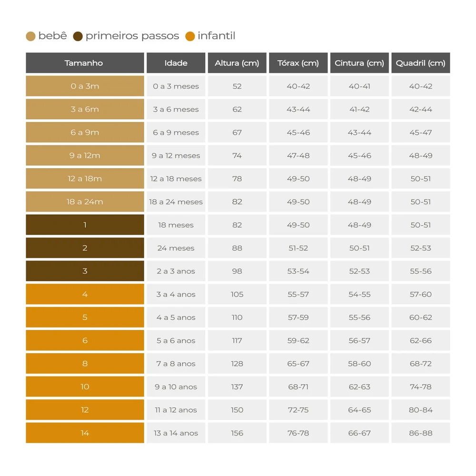Select the Tamanho column header
Viewport: 476px width, 476px height.
[85, 63]
